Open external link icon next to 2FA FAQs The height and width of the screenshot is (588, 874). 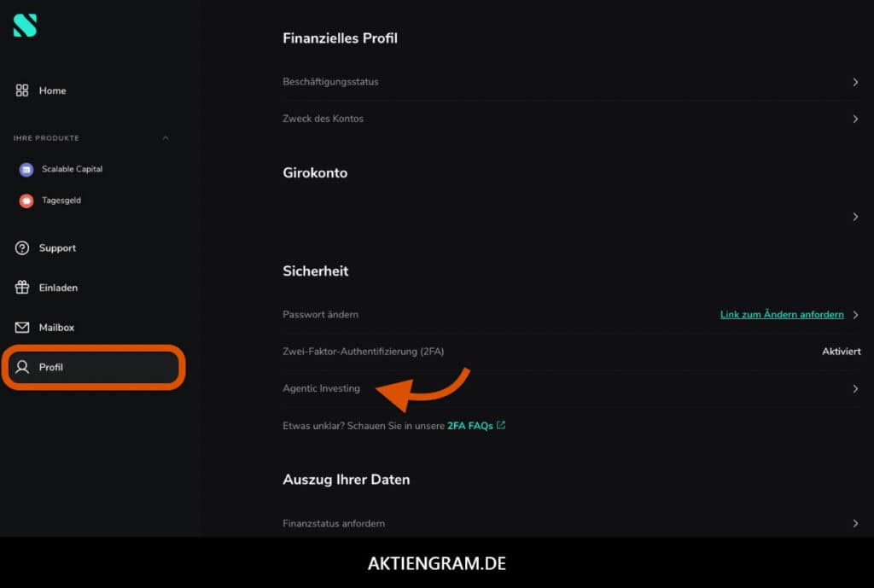pyautogui.click(x=501, y=425)
